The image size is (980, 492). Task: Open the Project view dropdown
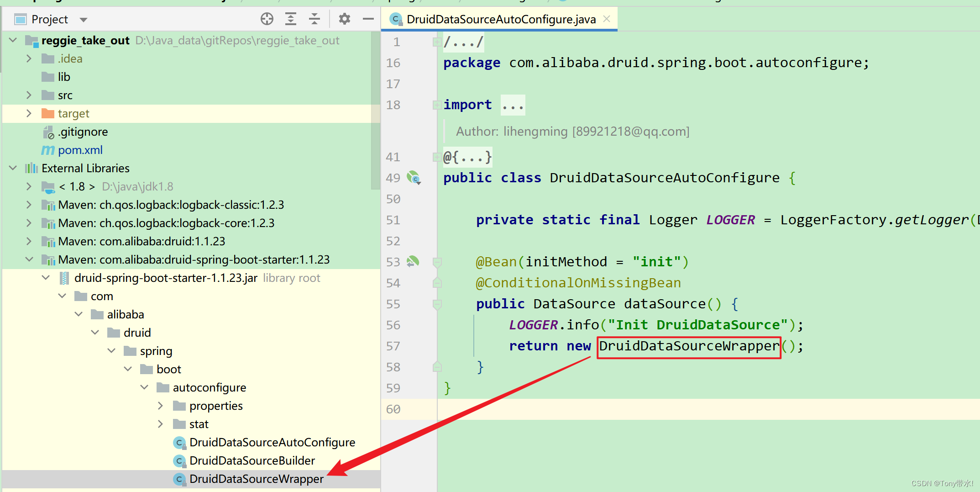(x=83, y=20)
